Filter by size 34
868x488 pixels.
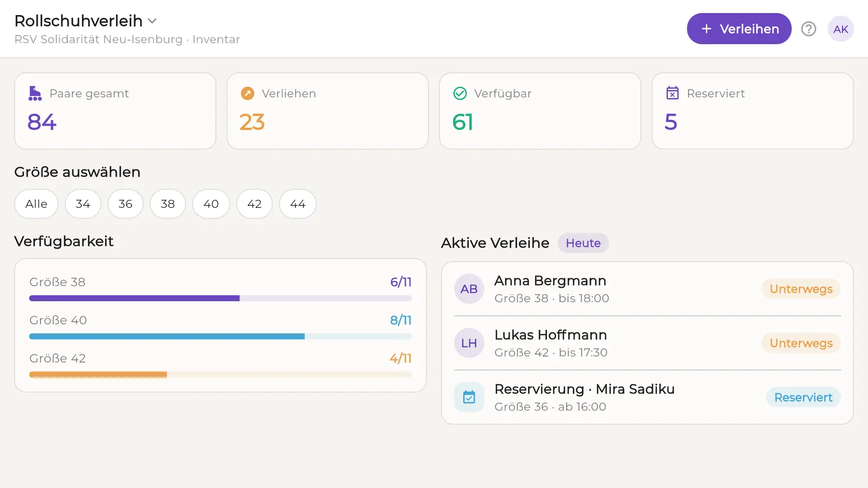[x=83, y=204]
